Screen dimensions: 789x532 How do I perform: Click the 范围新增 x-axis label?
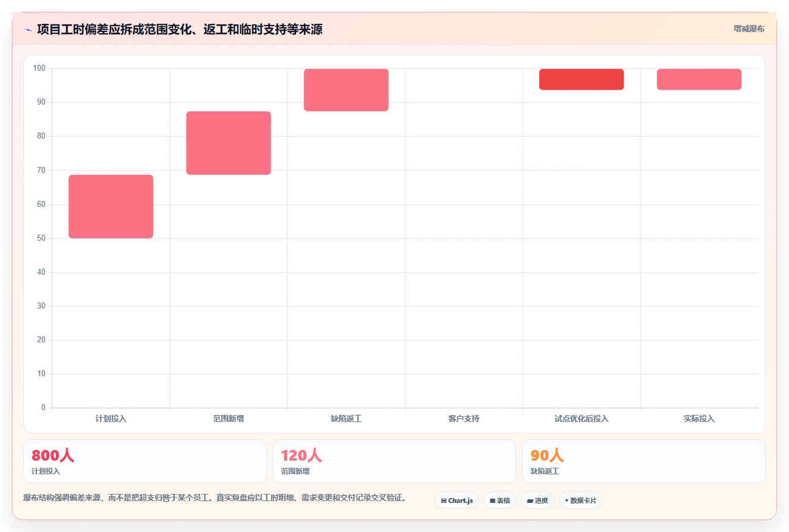pos(228,418)
